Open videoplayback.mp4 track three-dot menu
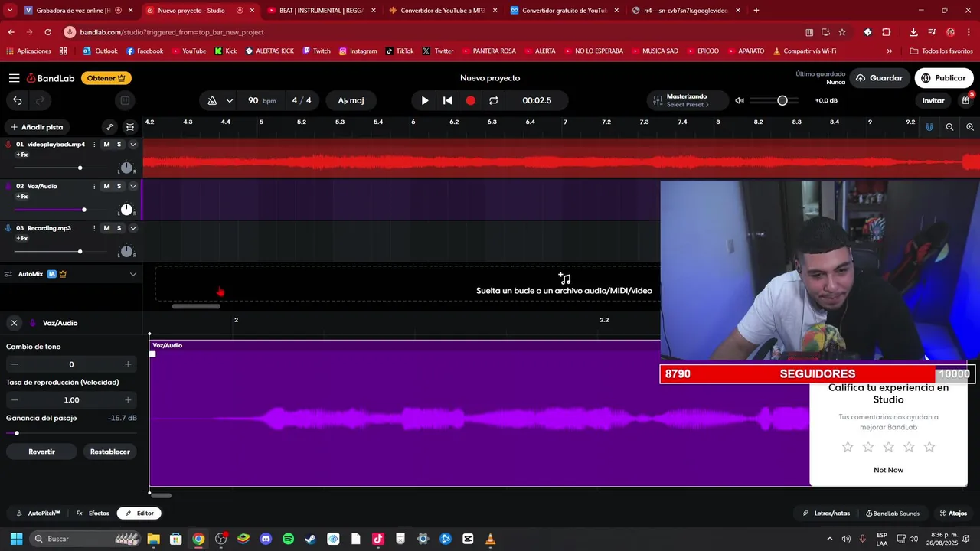 [x=94, y=145]
